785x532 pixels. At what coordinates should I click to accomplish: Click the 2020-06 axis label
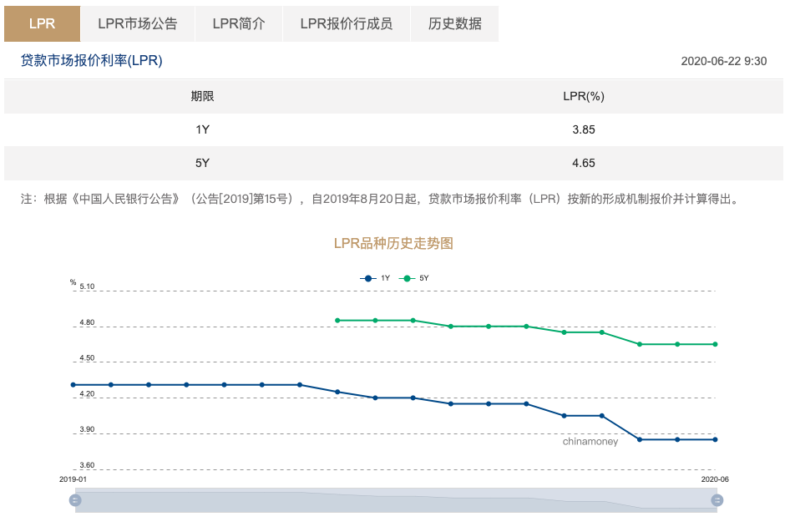pos(715,479)
